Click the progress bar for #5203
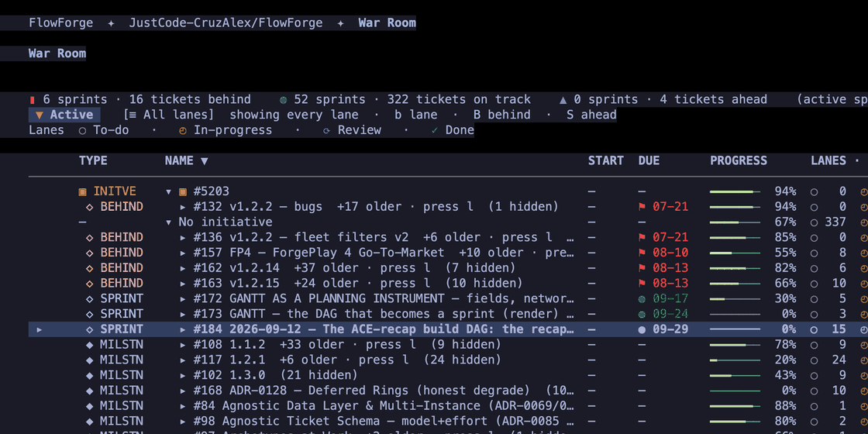Viewport: 868px width, 434px height. [x=735, y=191]
